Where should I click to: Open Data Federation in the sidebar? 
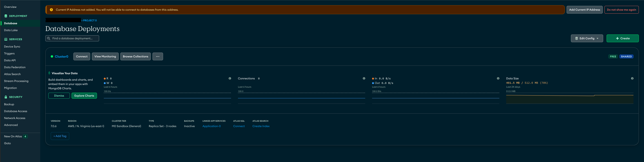[15, 67]
